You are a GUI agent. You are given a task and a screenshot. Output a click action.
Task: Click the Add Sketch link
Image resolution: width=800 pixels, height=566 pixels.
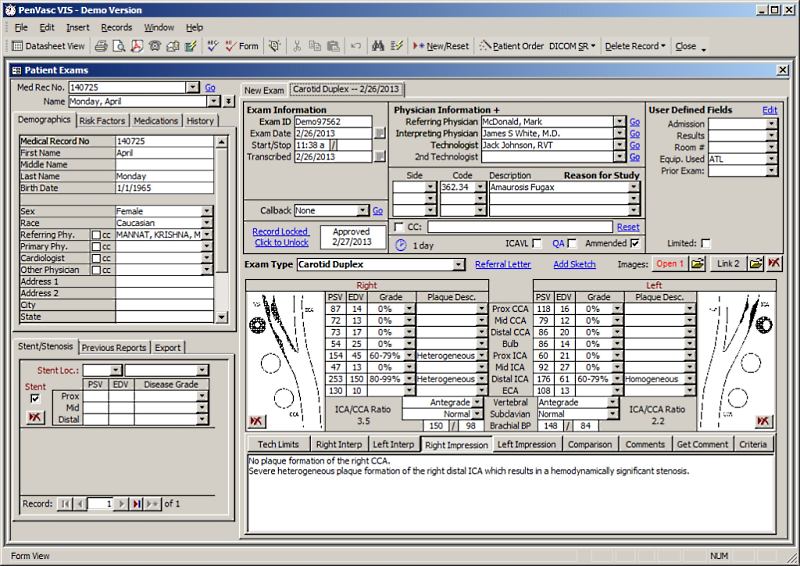click(574, 264)
